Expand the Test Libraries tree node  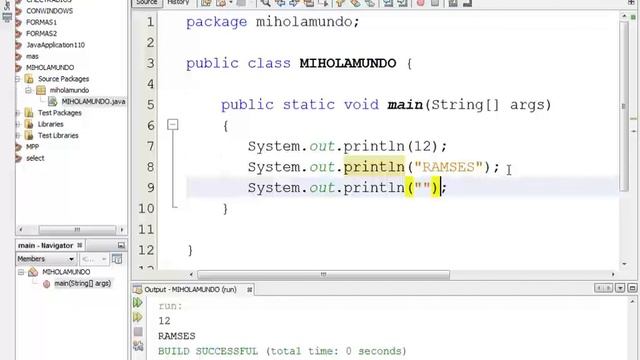click(18, 136)
